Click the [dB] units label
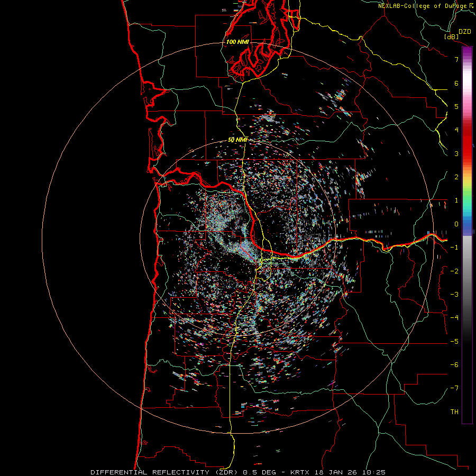The image size is (476, 476). pyautogui.click(x=452, y=37)
